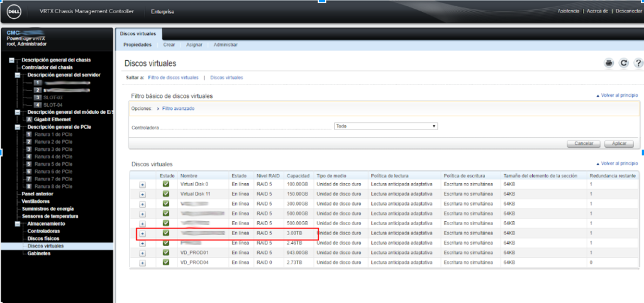This screenshot has height=303, width=644.
Task: Click the Aplicar button
Action: (x=618, y=143)
